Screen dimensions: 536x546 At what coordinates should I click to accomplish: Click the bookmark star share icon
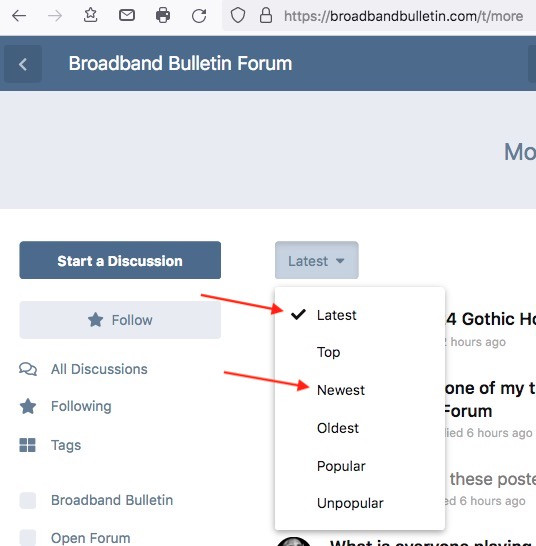coord(91,15)
